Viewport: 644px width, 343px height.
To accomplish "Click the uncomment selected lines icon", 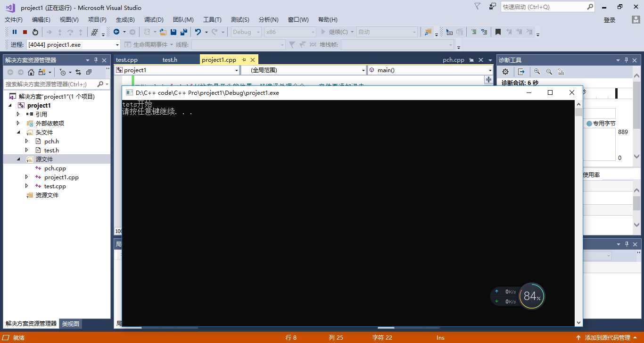I will tap(484, 32).
